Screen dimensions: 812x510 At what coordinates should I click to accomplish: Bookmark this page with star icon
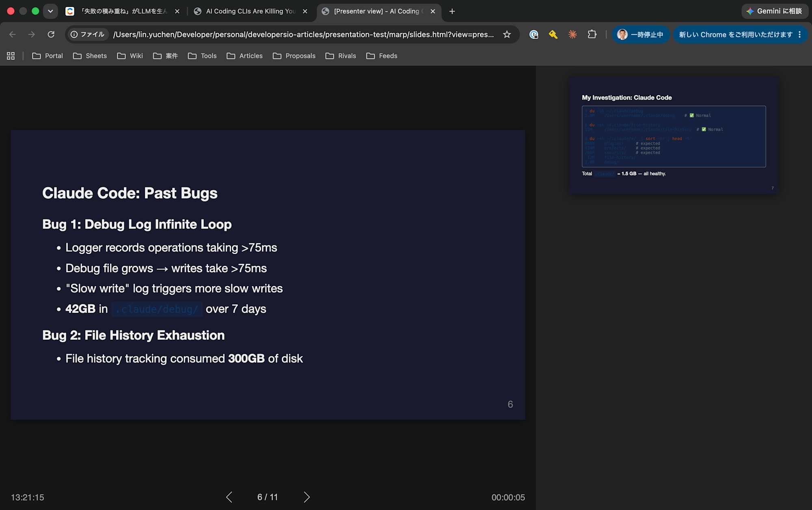tap(507, 35)
